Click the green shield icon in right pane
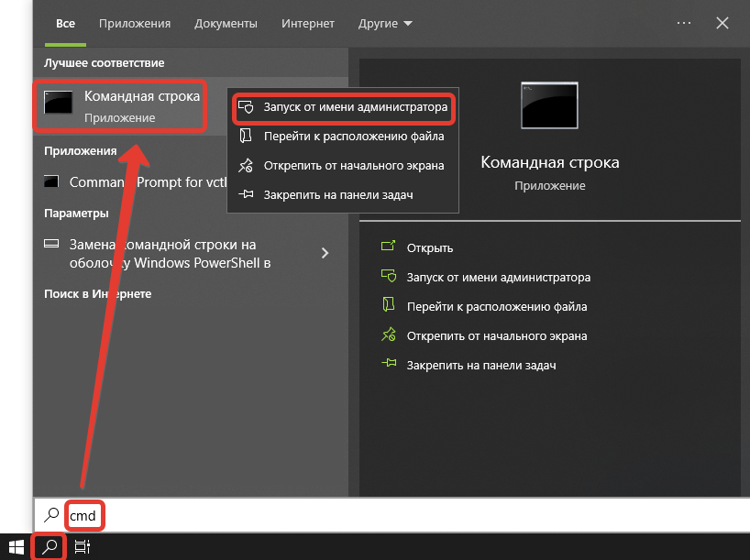 pos(389,276)
